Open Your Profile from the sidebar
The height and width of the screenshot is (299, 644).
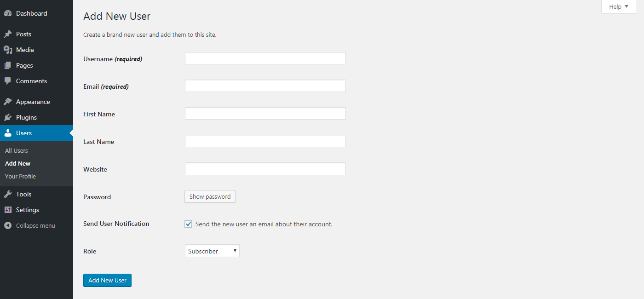coord(20,176)
